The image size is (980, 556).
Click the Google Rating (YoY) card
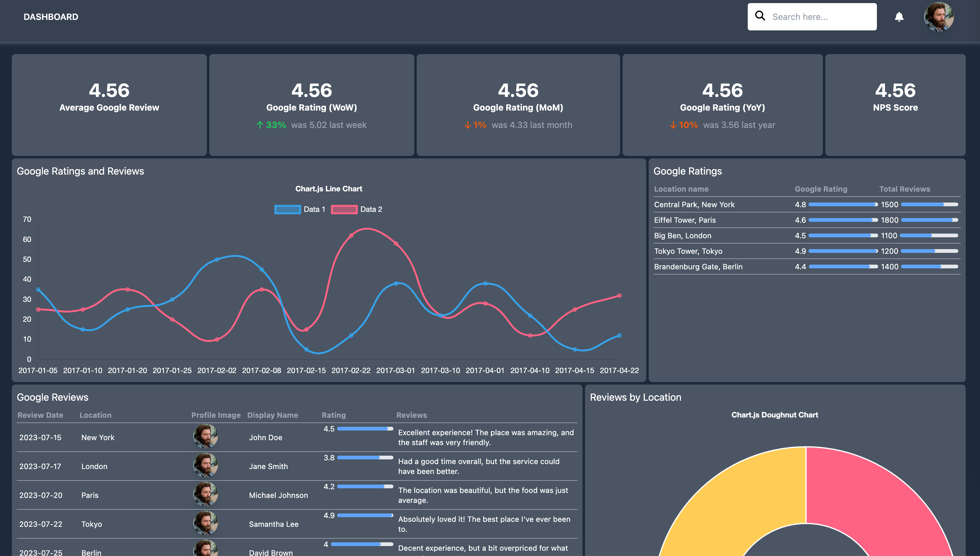(722, 105)
